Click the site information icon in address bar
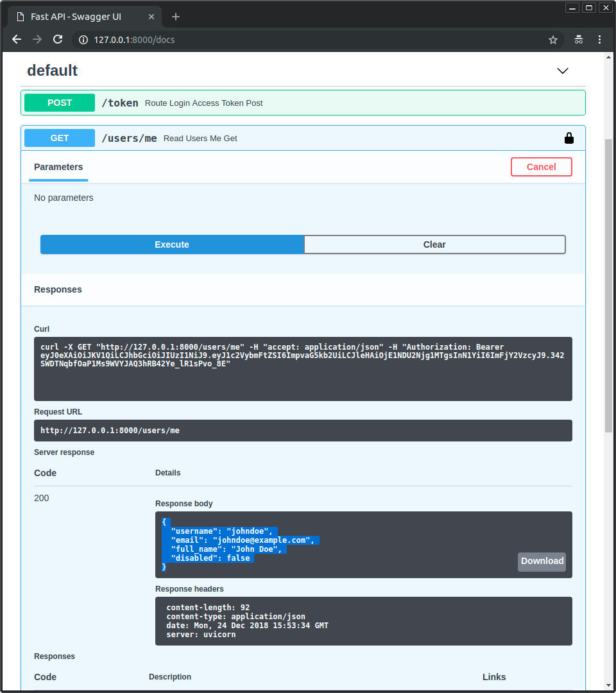The height and width of the screenshot is (693, 616). [x=83, y=40]
